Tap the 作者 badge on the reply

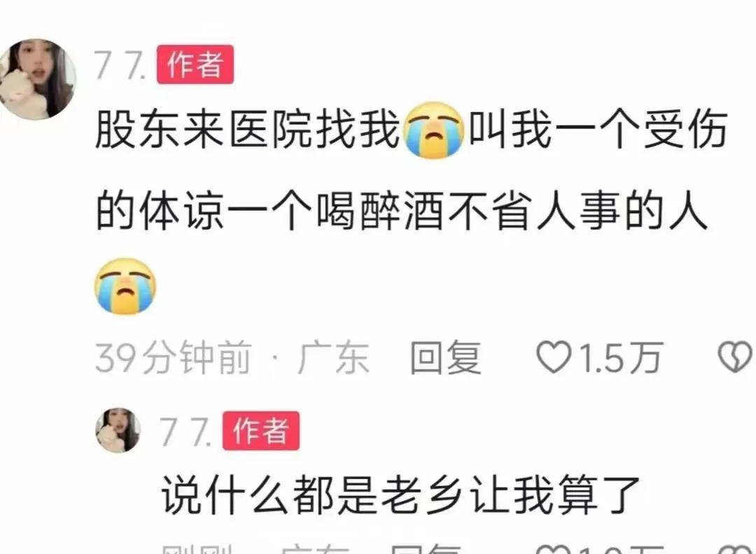[x=261, y=431]
